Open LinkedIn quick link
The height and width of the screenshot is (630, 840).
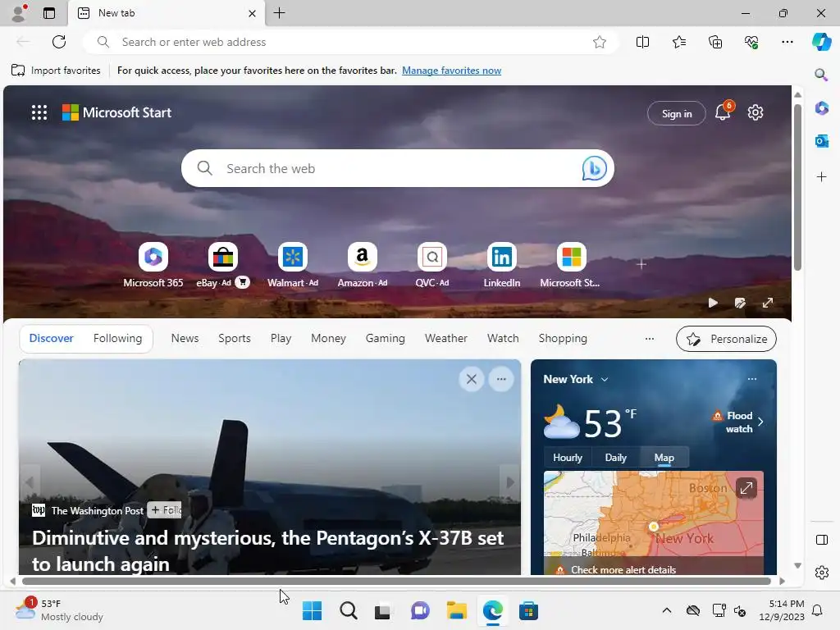(x=501, y=265)
